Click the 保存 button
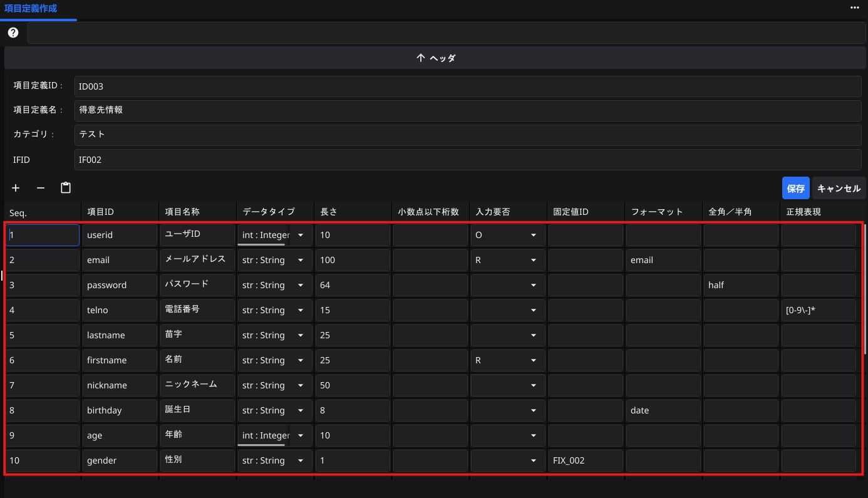Screen dimensions: 868x498 pyautogui.click(x=795, y=187)
